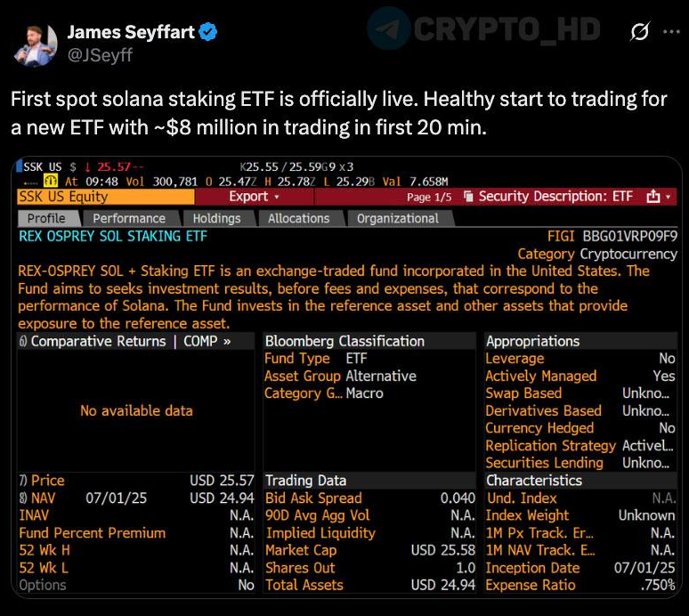Click the blue verified badge
689x616 pixels.
[207, 32]
